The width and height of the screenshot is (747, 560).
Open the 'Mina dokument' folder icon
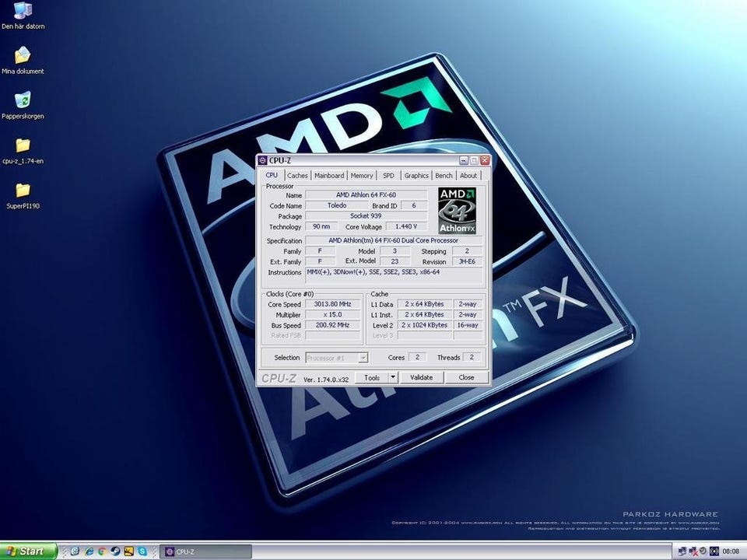23,56
